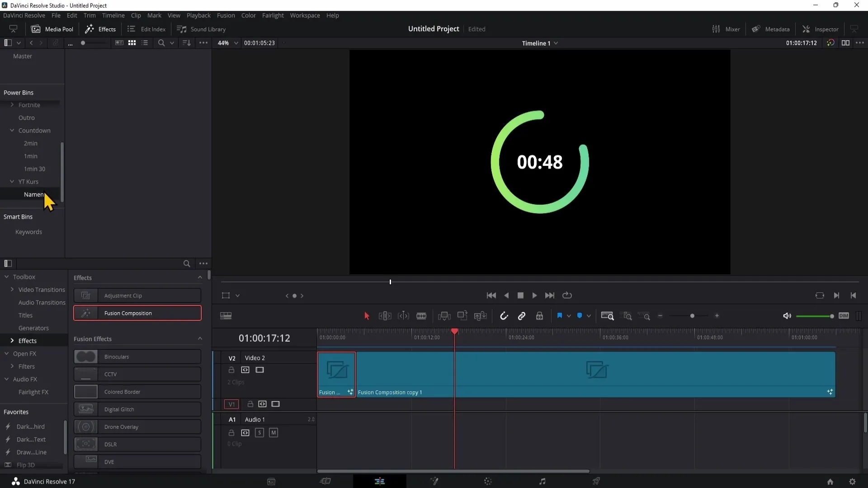Screen dimensions: 868x488
Task: Click the playhead position timecode field
Action: (264, 338)
